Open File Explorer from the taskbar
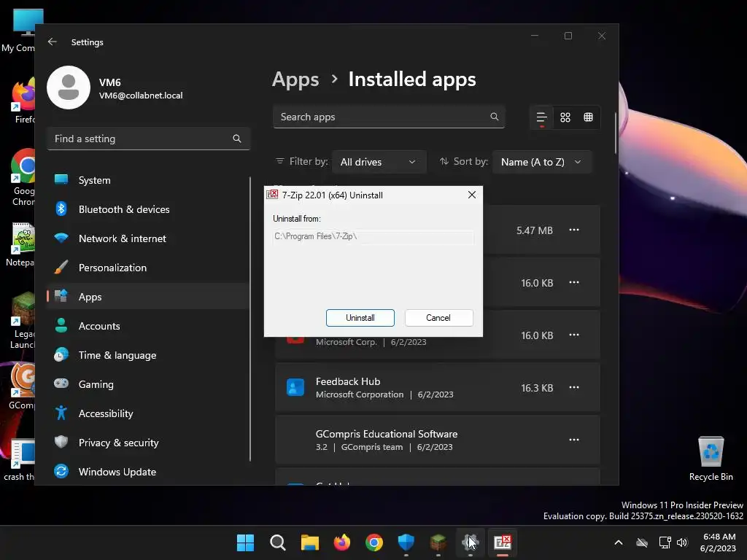 (309, 542)
